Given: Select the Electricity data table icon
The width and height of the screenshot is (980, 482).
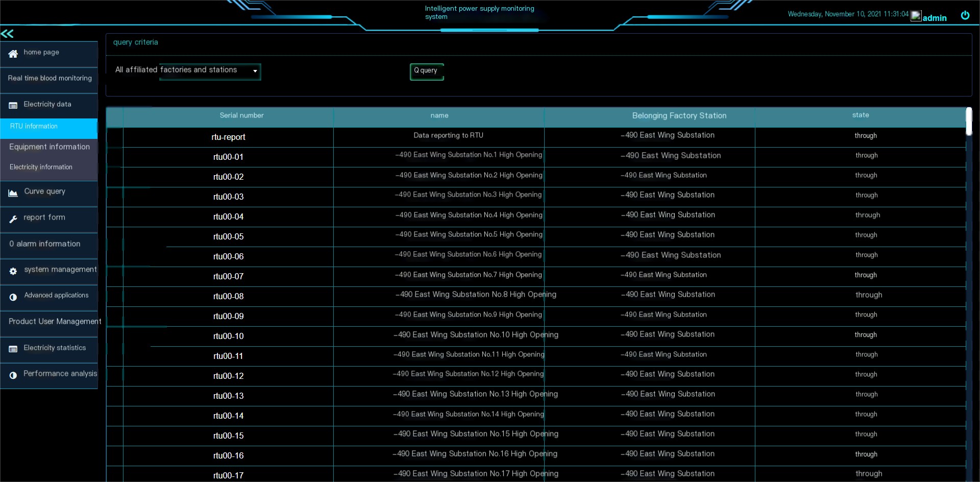Looking at the screenshot, I should (x=13, y=105).
